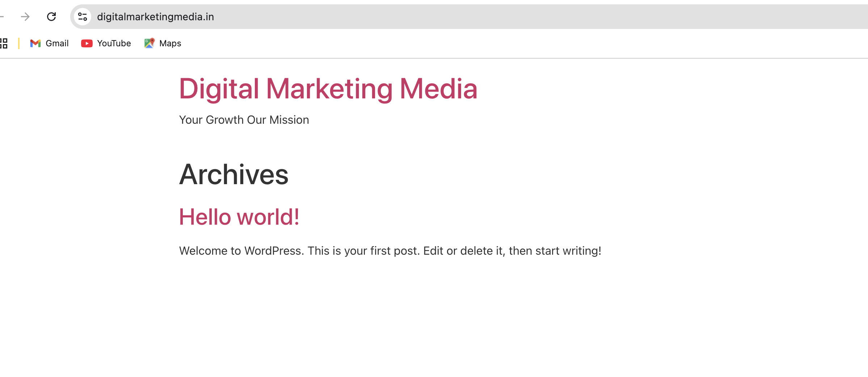Open the Digital Marketing Media site title
Viewport: 868px width, 377px height.
click(x=328, y=89)
